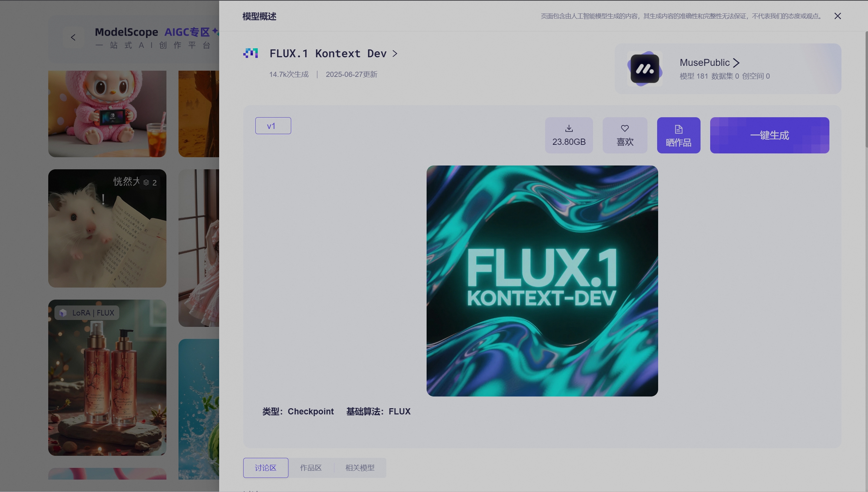This screenshot has height=492, width=868.
Task: Close the 模型概述 panel
Action: tap(838, 16)
